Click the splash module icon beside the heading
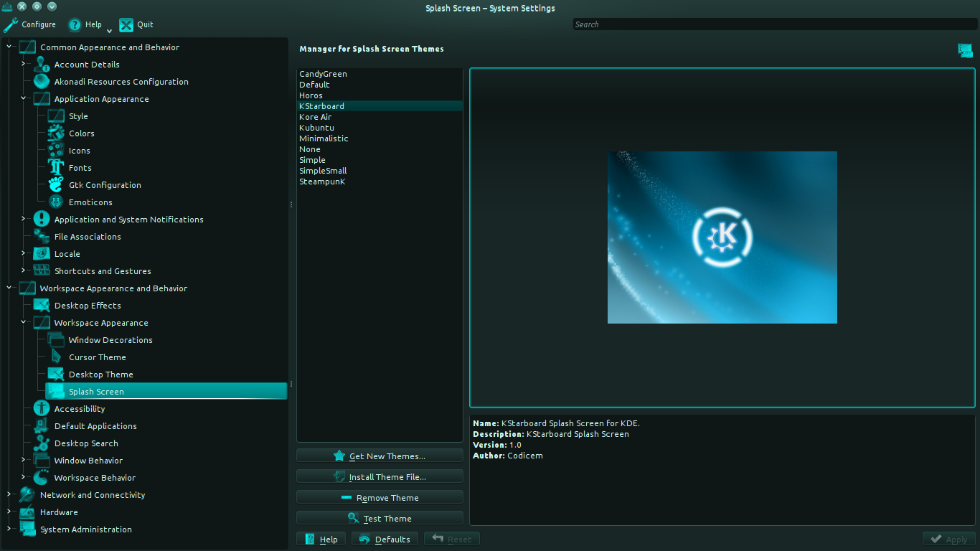 coord(965,50)
